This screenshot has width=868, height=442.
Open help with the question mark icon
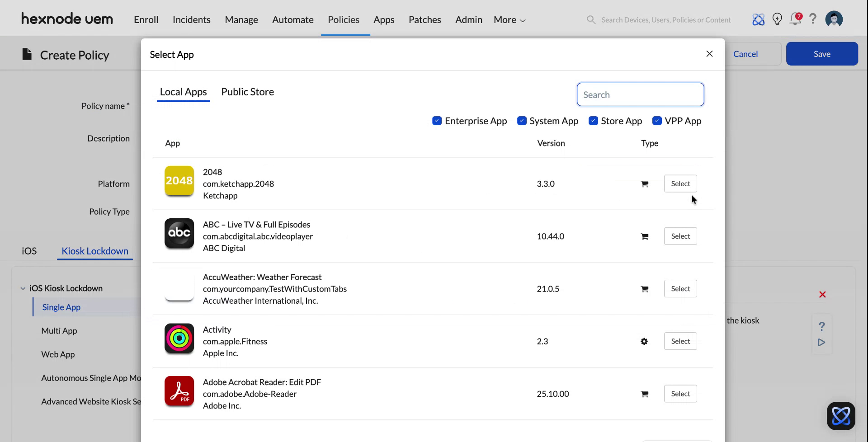[813, 19]
